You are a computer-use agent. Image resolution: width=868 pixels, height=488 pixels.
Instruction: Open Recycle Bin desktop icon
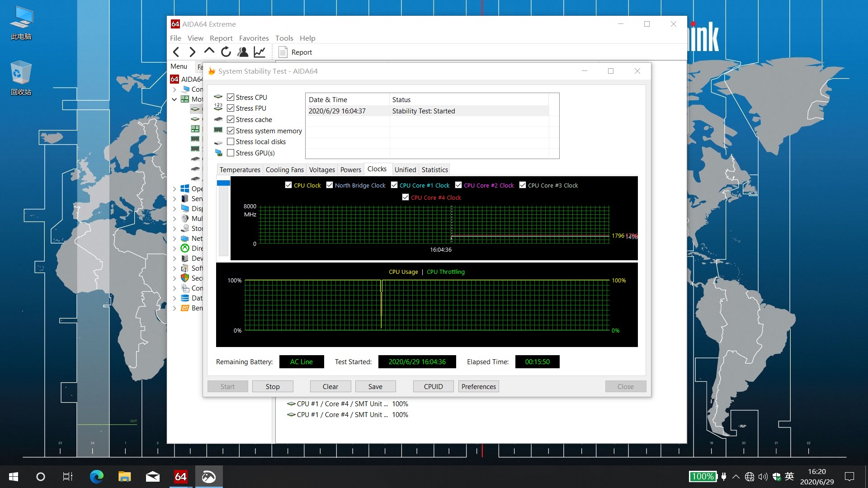[21, 78]
